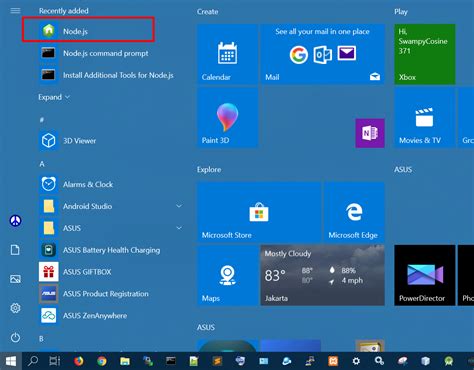Launch Chrome from the taskbar
The image size is (474, 370).
click(x=102, y=361)
